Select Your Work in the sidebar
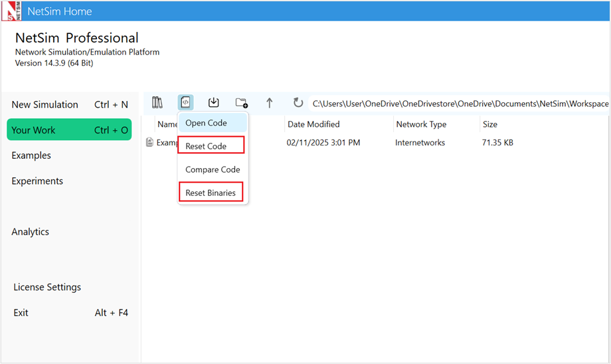This screenshot has width=611, height=364. click(x=69, y=130)
